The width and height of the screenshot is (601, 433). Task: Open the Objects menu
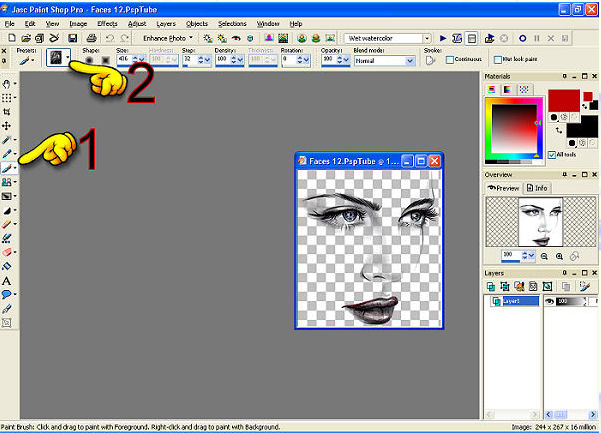point(197,24)
